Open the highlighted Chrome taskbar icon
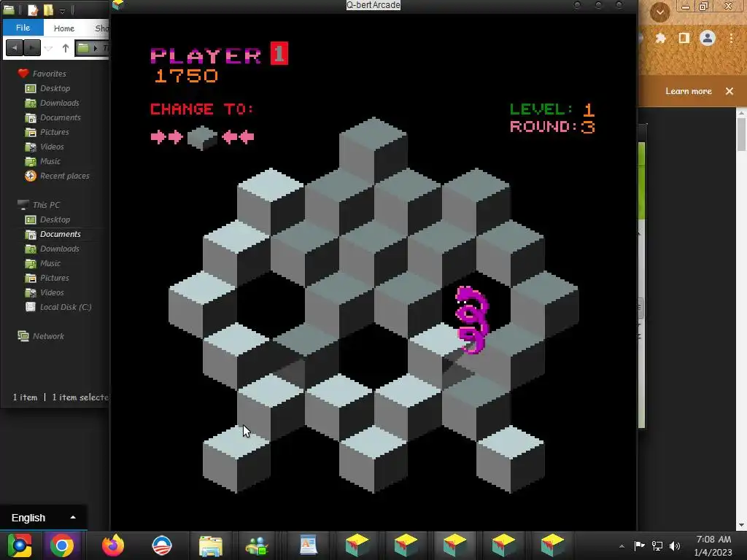 tap(61, 545)
